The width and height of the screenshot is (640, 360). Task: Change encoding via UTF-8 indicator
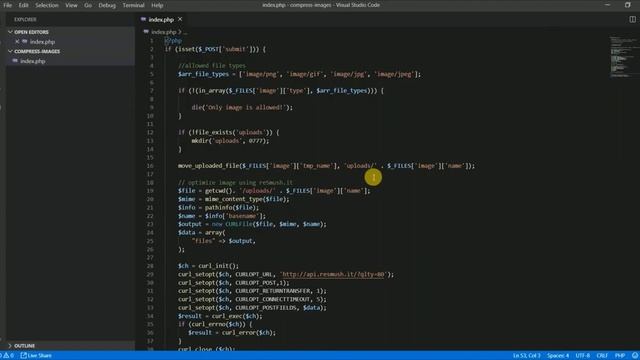pos(582,356)
